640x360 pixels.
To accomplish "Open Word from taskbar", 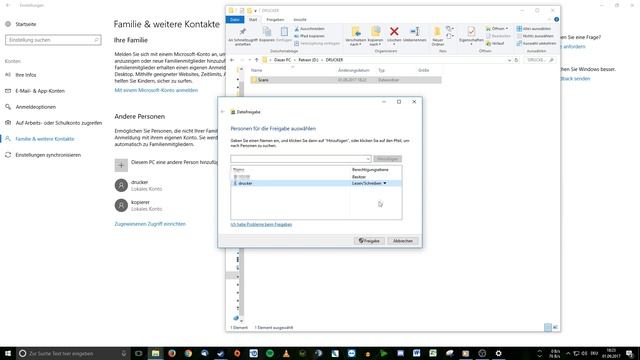I will pyautogui.click(x=416, y=353).
